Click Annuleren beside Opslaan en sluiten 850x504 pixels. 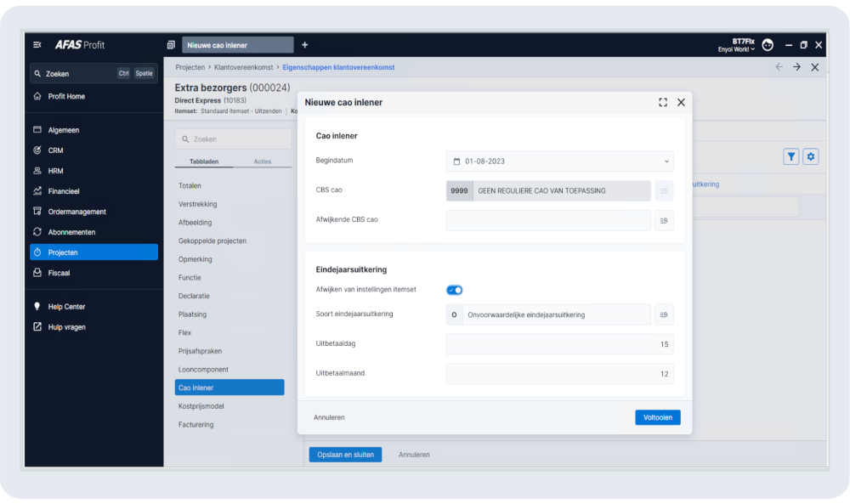414,455
